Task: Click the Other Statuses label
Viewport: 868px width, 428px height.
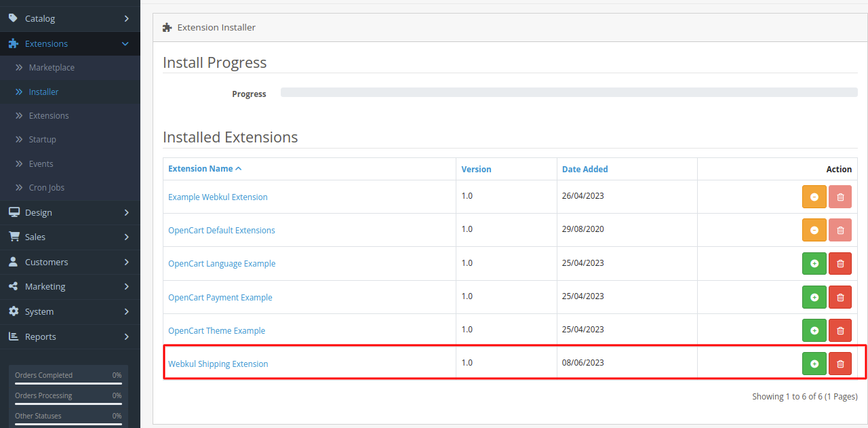Action: [38, 416]
